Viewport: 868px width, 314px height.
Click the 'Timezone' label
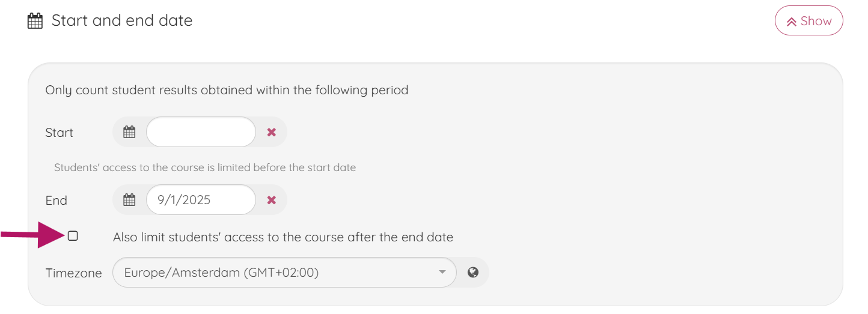point(73,273)
